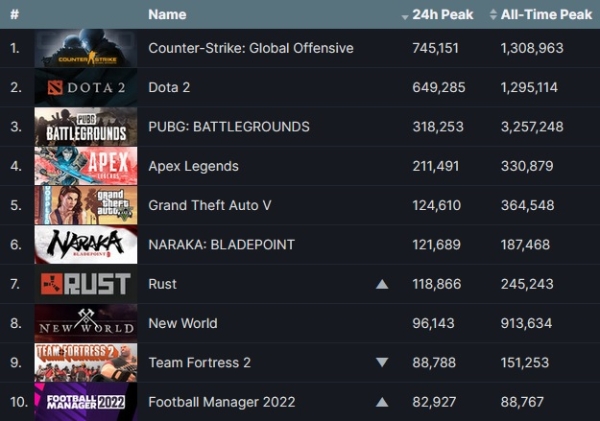The width and height of the screenshot is (600, 421).
Task: Open the Counter-Strike: Global Offensive name link
Action: [x=250, y=48]
